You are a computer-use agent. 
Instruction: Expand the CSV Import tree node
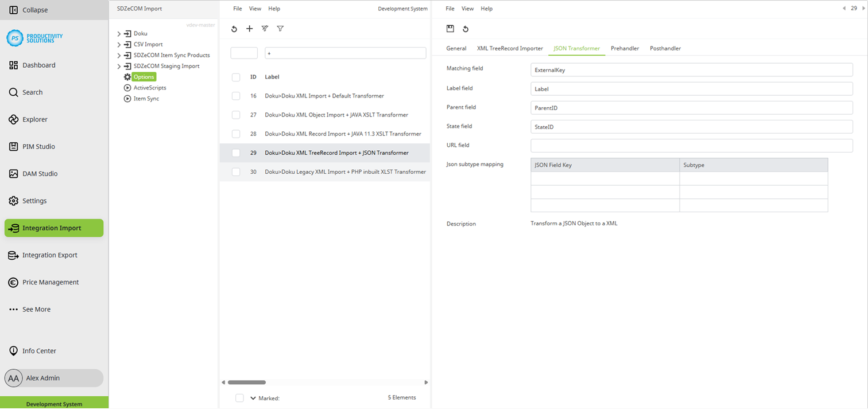point(119,44)
